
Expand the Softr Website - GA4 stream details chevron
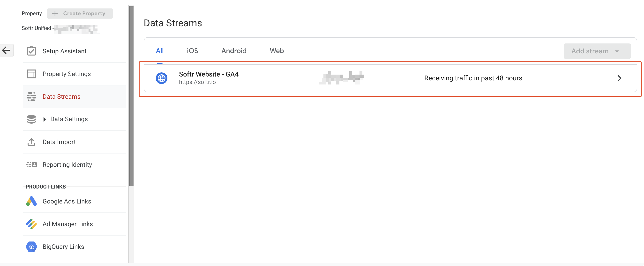[620, 78]
